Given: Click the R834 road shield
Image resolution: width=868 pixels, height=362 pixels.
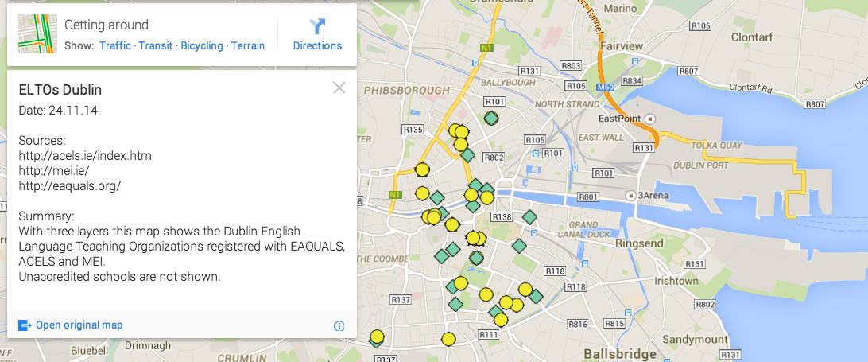Looking at the screenshot, I should coord(632,81).
